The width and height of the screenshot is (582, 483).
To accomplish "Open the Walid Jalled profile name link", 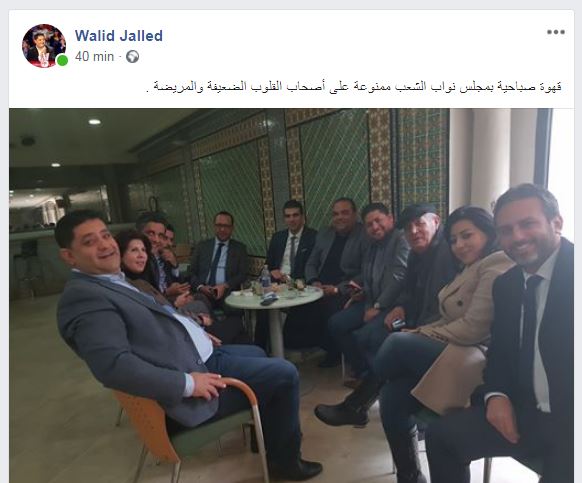I will (x=119, y=36).
